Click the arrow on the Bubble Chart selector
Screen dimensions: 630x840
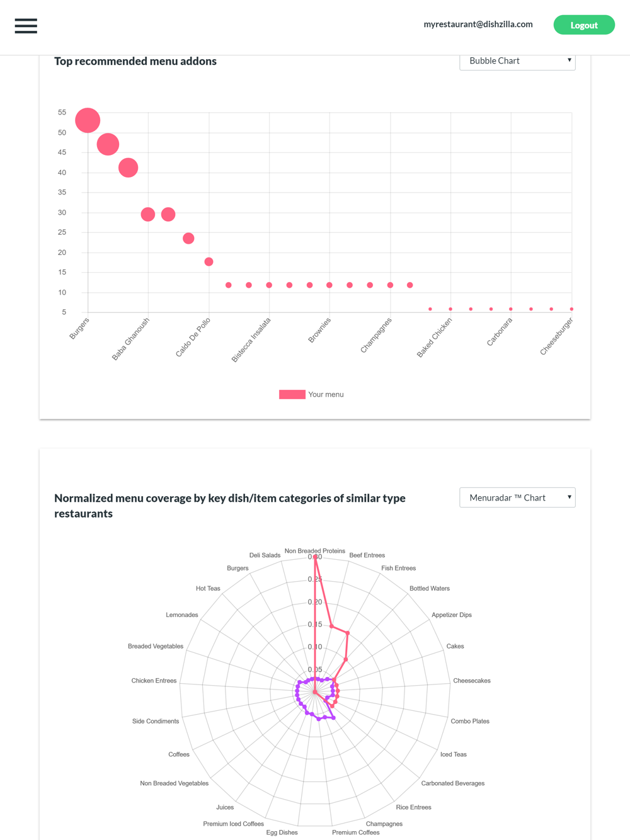point(569,60)
